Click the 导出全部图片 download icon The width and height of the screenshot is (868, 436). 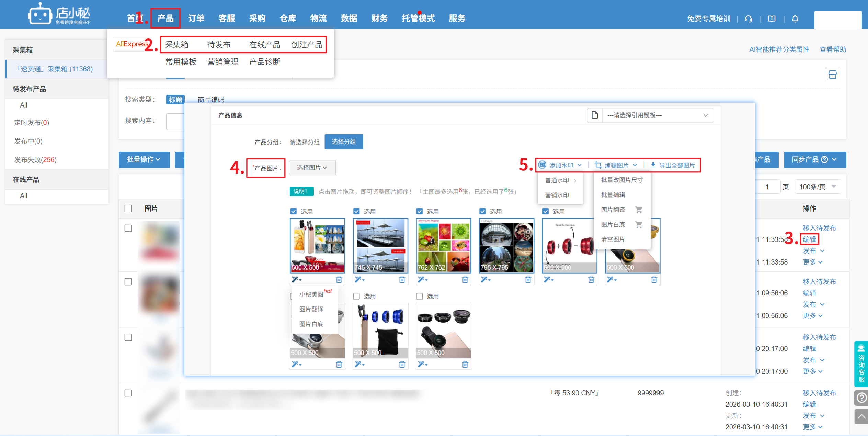pos(653,165)
